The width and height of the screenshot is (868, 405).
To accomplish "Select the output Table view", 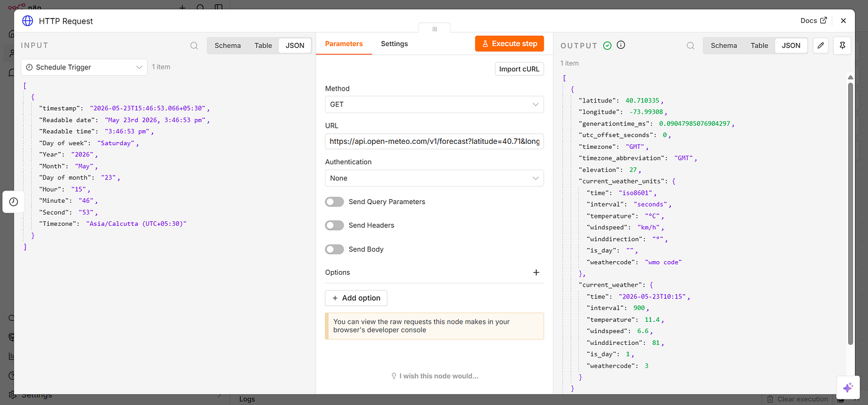I will tap(759, 45).
